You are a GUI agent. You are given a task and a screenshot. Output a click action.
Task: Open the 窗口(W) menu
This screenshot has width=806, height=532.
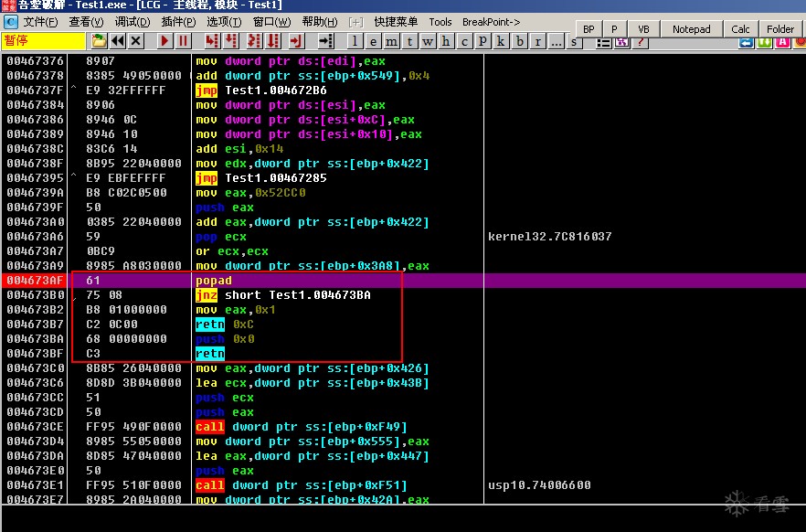coord(272,22)
